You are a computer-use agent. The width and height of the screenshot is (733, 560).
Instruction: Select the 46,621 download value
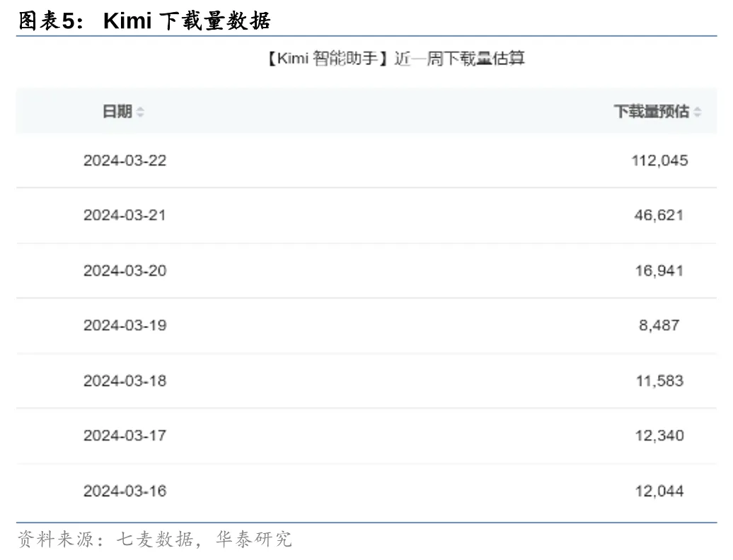tap(659, 215)
